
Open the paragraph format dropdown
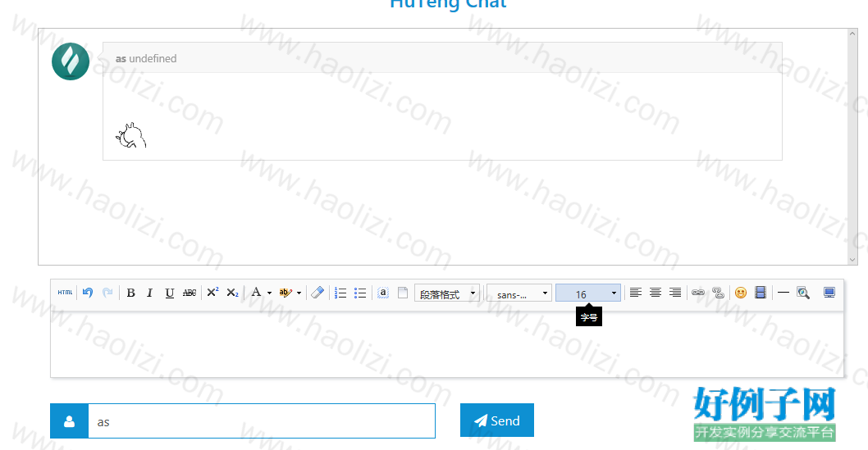click(x=447, y=293)
